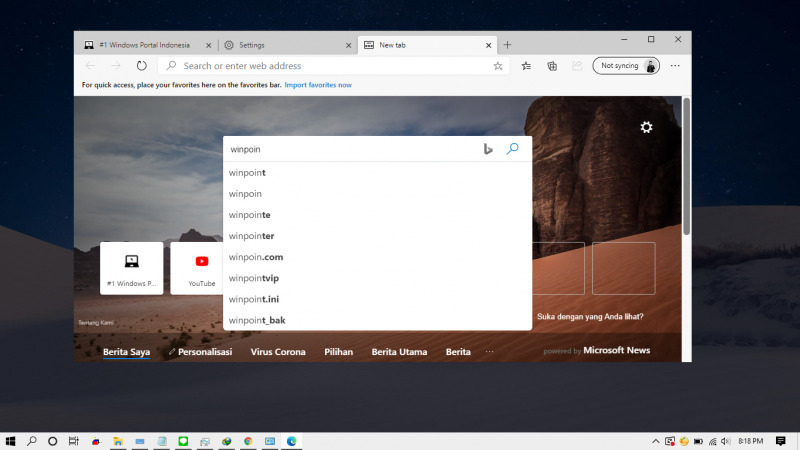Viewport: 800px width, 450px height.
Task: Open the Action Center notifications icon
Action: tap(780, 441)
